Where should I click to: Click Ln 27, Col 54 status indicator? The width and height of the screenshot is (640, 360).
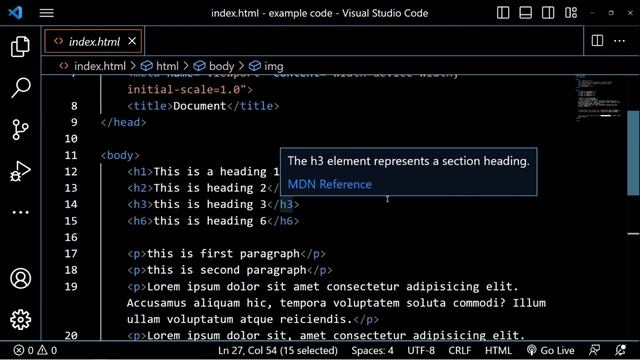pyautogui.click(x=278, y=350)
